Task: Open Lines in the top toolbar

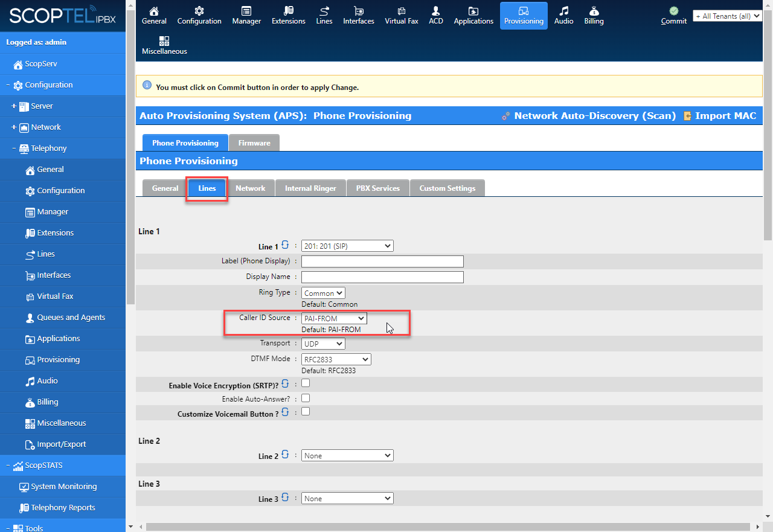Action: click(324, 16)
